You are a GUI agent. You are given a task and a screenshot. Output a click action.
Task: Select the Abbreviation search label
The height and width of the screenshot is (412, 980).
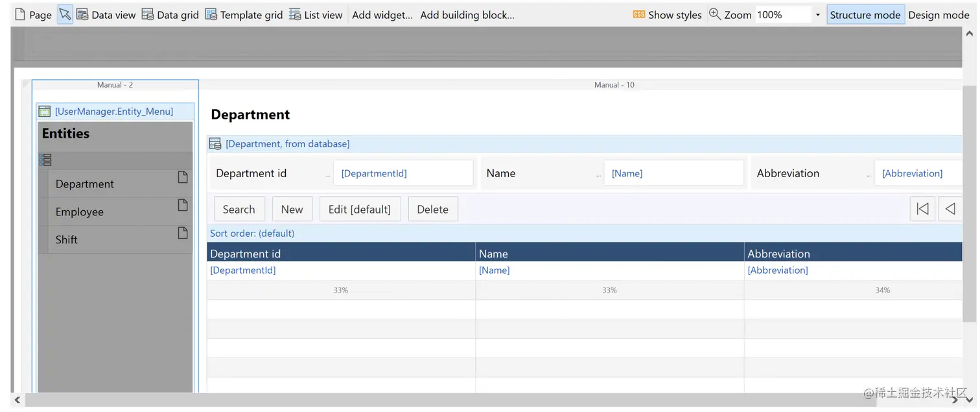point(788,173)
